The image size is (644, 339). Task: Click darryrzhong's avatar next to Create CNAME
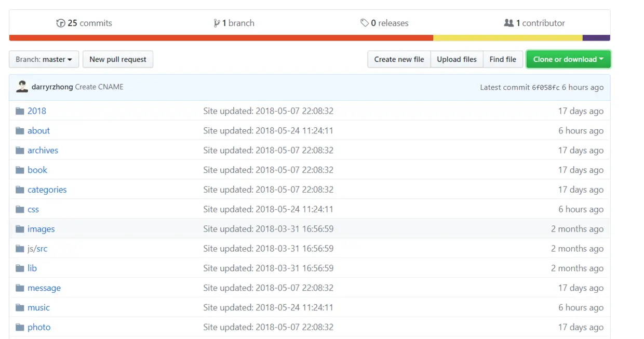(22, 86)
